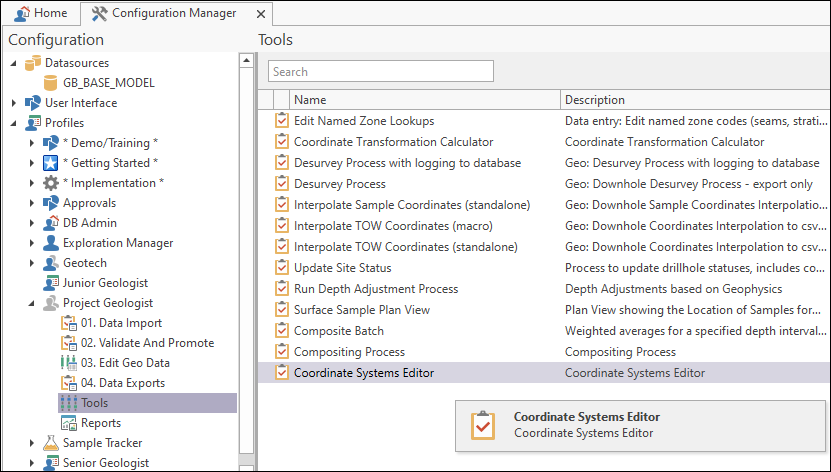Click the Exploration Manager person icon

[50, 243]
